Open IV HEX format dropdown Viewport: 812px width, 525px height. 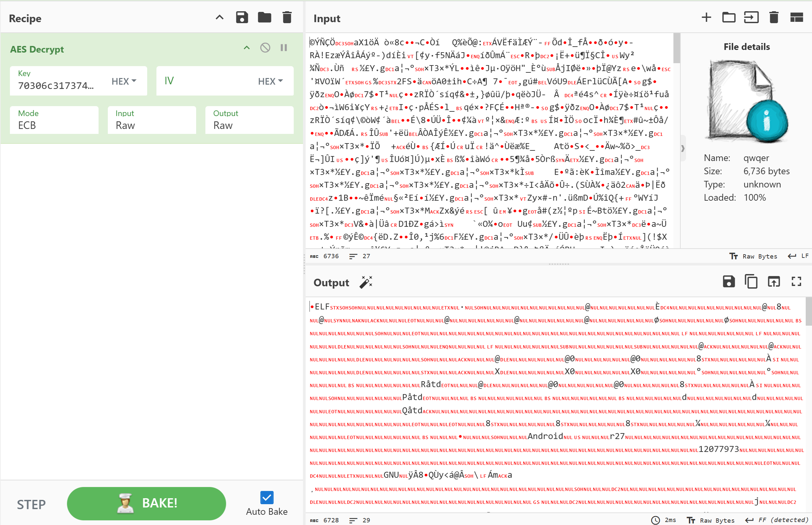tap(271, 81)
